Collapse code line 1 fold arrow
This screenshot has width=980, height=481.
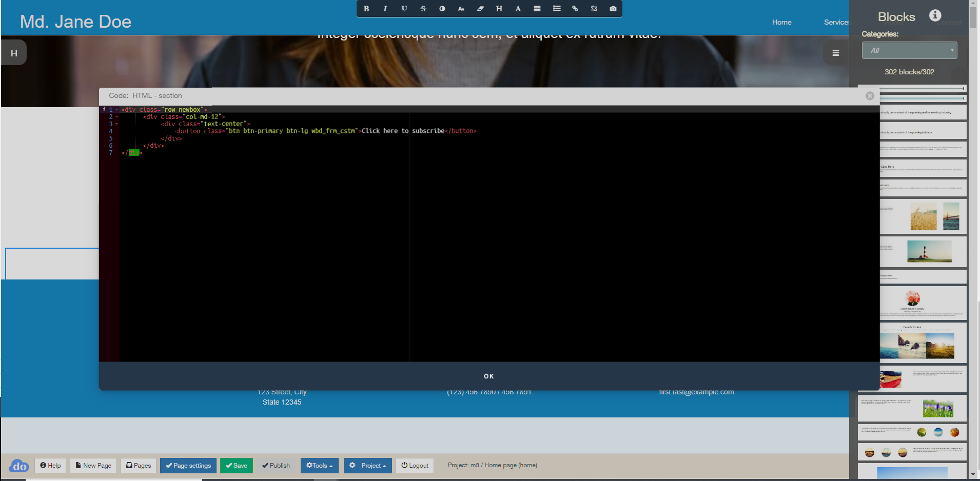click(117, 110)
